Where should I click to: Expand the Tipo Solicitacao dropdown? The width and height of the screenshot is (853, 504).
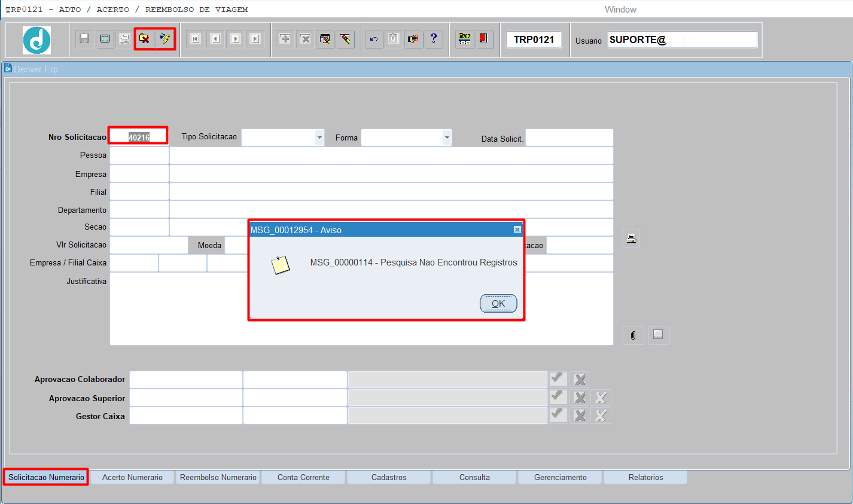tap(319, 138)
